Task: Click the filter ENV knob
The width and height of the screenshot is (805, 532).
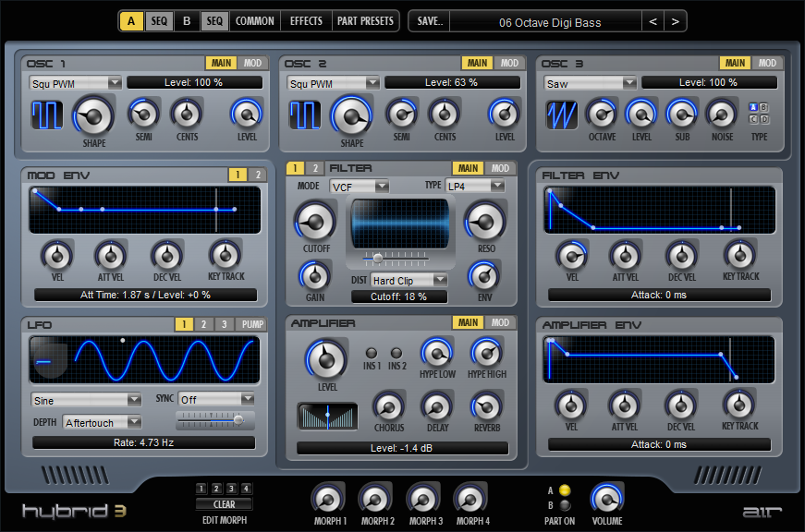Action: point(484,276)
